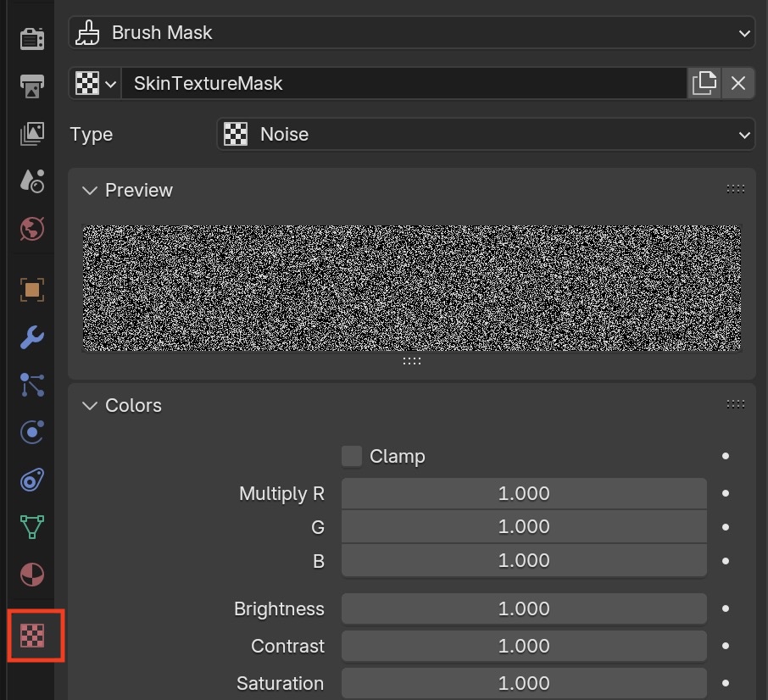Toggle the animate dot for Contrast

[726, 646]
